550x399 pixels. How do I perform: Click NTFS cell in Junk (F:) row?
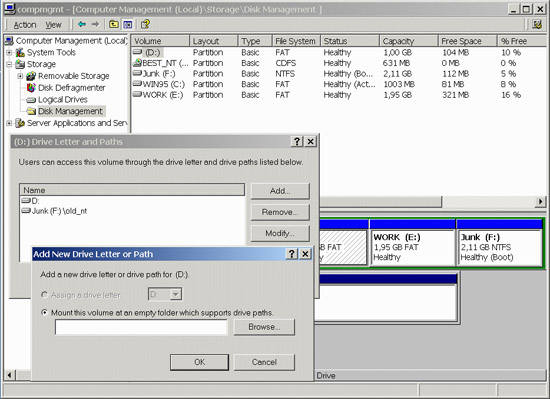click(x=285, y=74)
